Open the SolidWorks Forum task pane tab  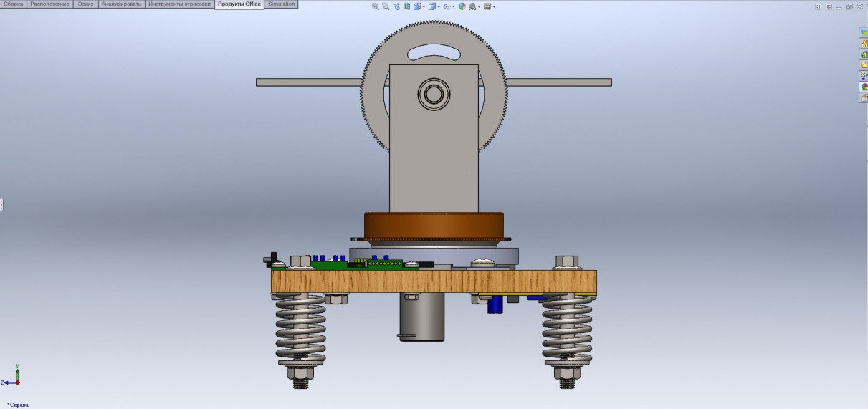coord(864,32)
